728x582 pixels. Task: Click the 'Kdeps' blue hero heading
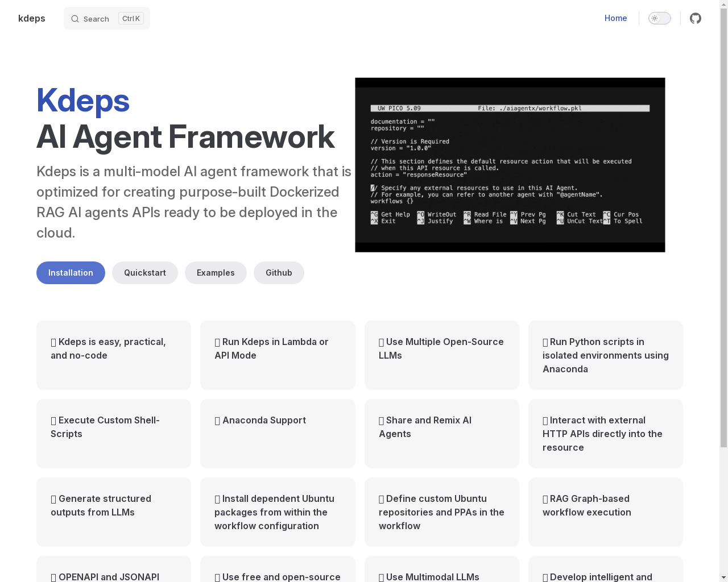tap(83, 101)
